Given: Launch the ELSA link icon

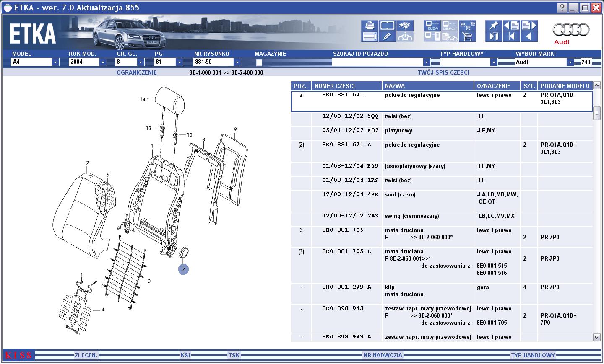Looking at the screenshot, I should [432, 26].
